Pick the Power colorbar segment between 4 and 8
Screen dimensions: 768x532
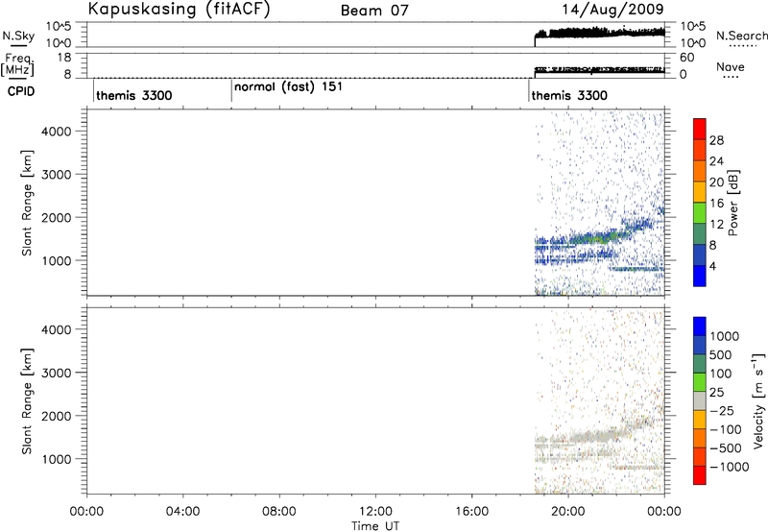[700, 255]
